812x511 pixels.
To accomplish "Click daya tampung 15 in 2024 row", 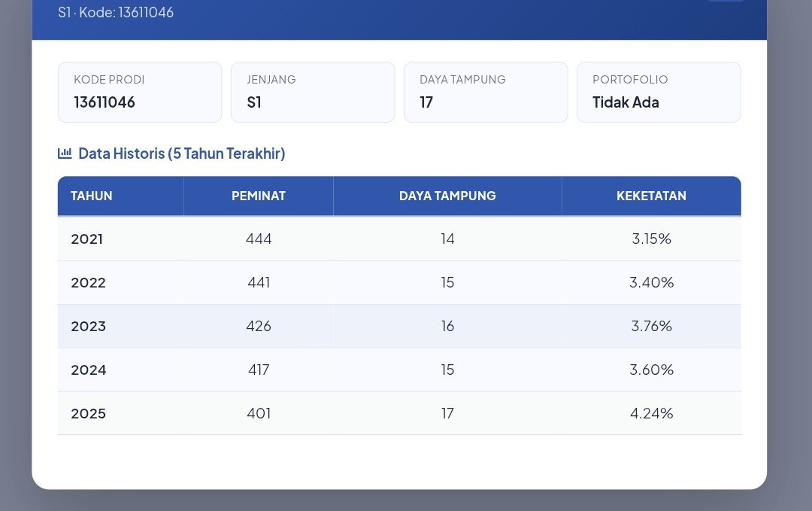I will click(447, 370).
